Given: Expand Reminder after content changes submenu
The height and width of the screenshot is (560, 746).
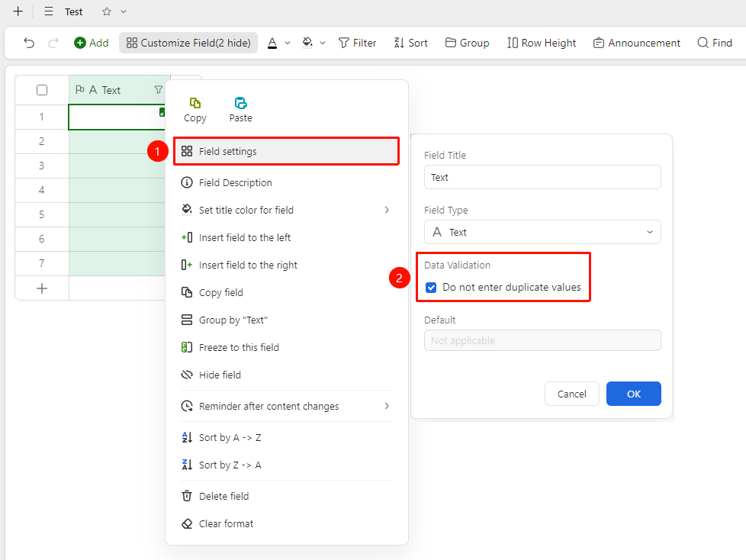Looking at the screenshot, I should [x=286, y=406].
